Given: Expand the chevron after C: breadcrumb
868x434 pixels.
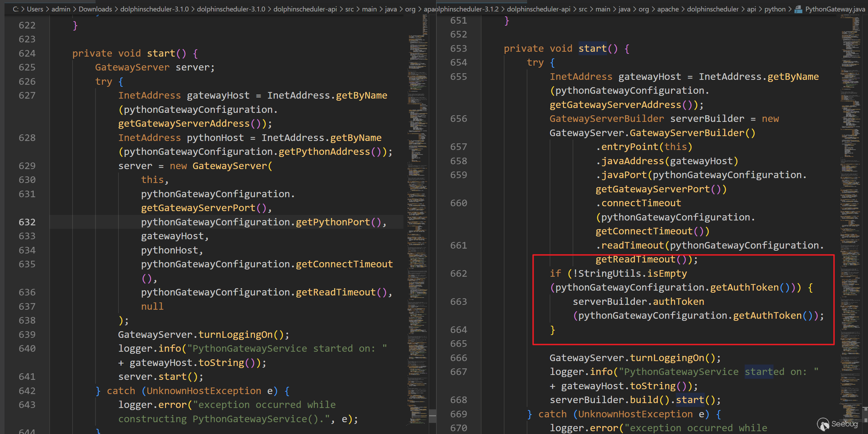Looking at the screenshot, I should point(23,9).
